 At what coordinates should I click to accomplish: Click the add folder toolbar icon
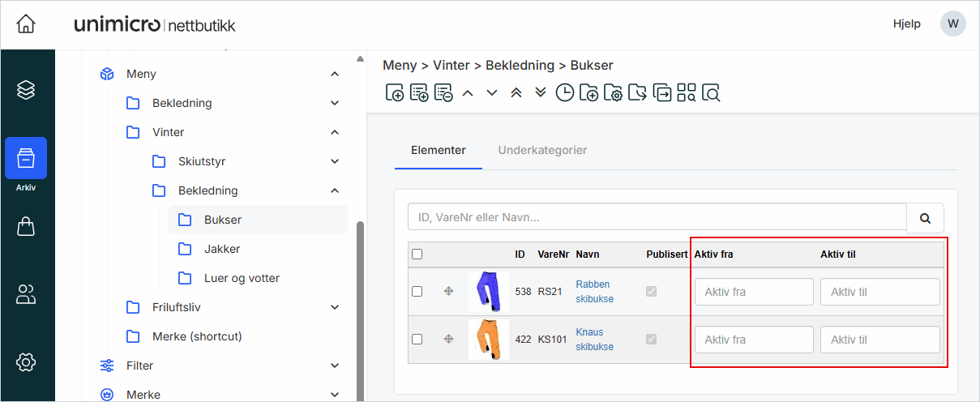[x=588, y=92]
